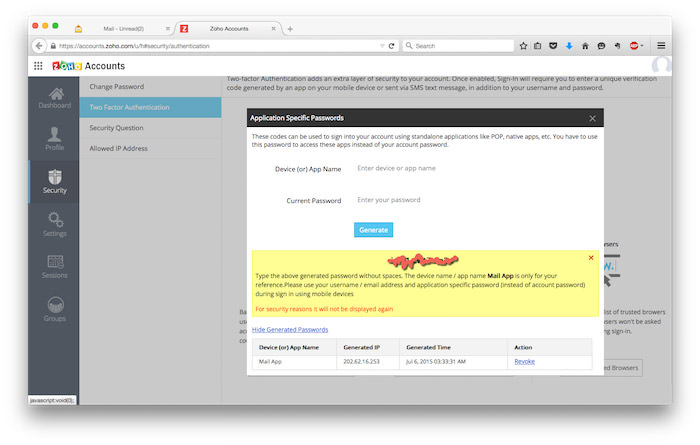This screenshot has height=445, width=700.
Task: Click the user avatar in header
Action: 661,66
